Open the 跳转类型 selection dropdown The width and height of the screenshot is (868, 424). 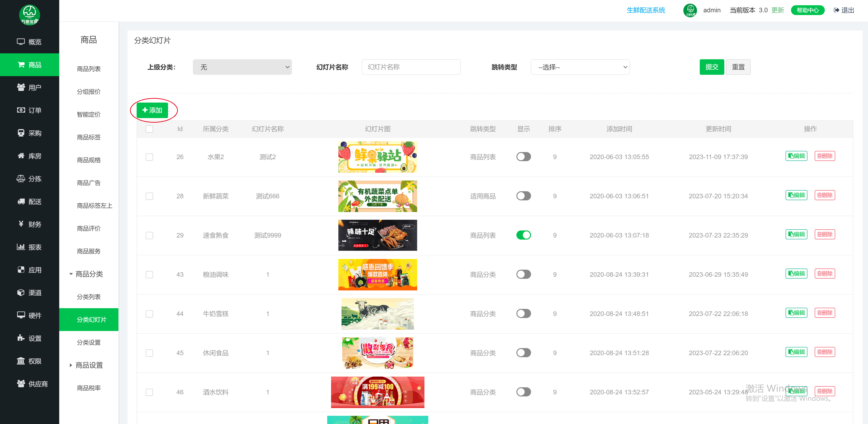point(580,67)
